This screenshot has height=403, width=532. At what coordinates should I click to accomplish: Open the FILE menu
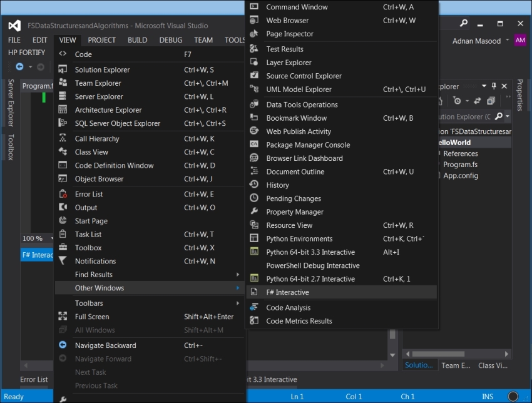tap(14, 40)
